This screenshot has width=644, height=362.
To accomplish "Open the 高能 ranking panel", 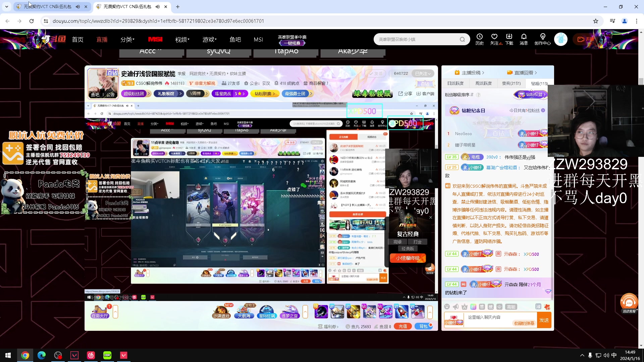I will (x=511, y=306).
